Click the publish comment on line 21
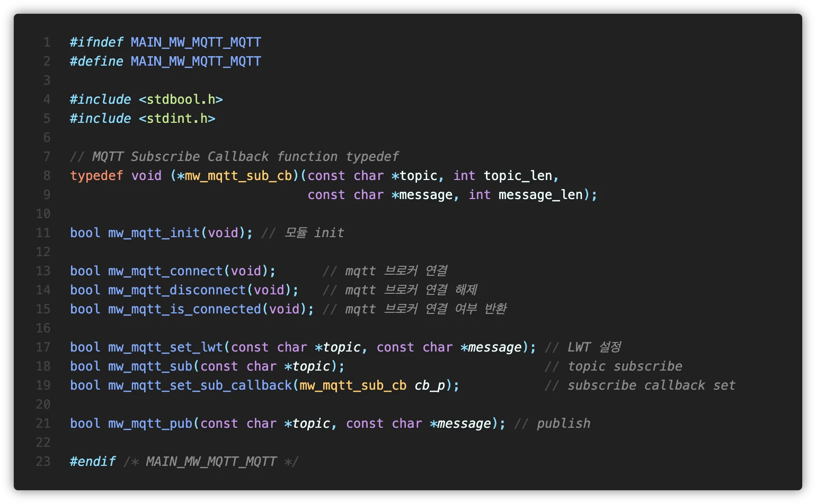The height and width of the screenshot is (504, 816). (563, 423)
